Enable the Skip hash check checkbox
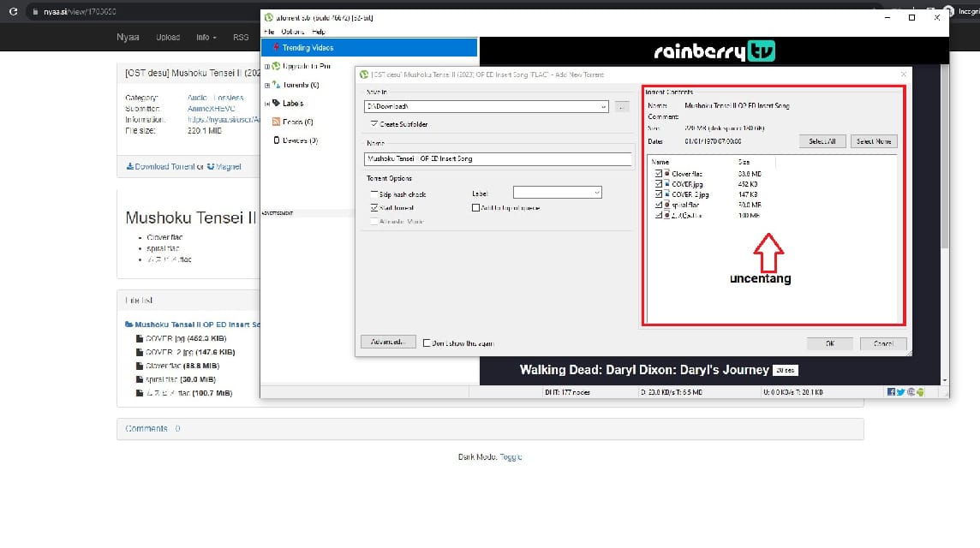The height and width of the screenshot is (548, 980). tap(373, 194)
